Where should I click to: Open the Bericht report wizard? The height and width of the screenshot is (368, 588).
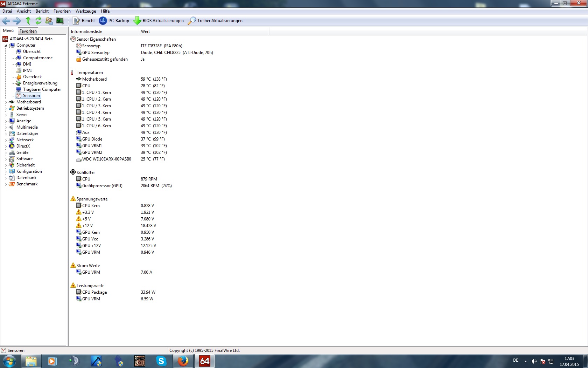pyautogui.click(x=84, y=21)
